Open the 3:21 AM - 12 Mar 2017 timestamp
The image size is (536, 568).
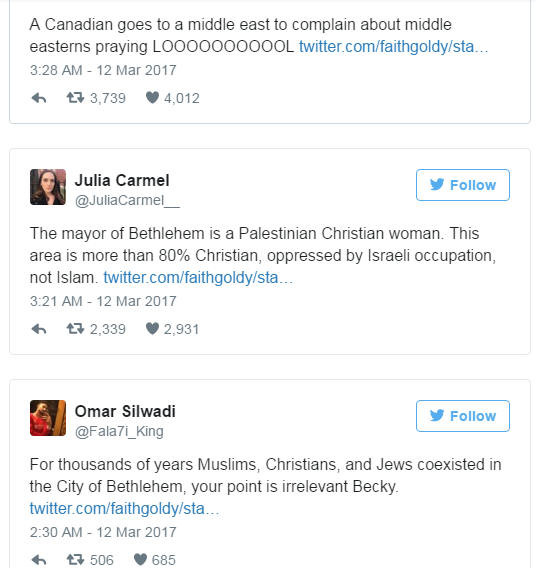(x=103, y=301)
